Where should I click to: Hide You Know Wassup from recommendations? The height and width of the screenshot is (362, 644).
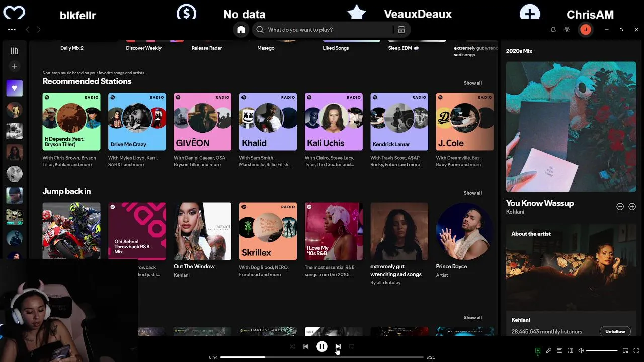pyautogui.click(x=620, y=207)
